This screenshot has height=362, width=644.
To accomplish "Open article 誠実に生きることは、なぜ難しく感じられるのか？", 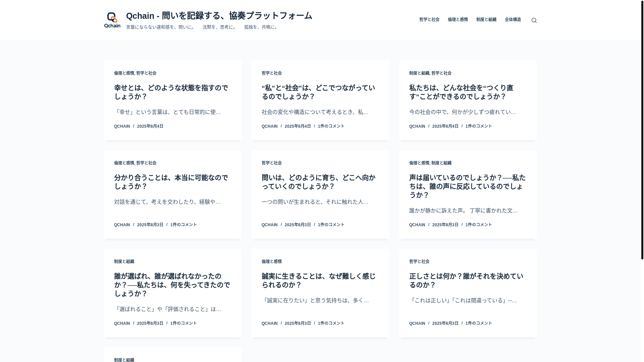I will pos(318,281).
